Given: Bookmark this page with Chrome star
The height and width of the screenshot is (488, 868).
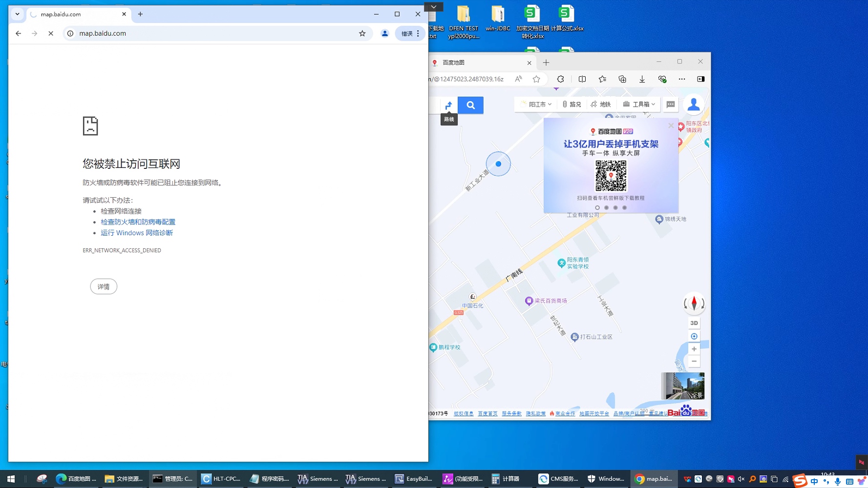Looking at the screenshot, I should click(362, 33).
